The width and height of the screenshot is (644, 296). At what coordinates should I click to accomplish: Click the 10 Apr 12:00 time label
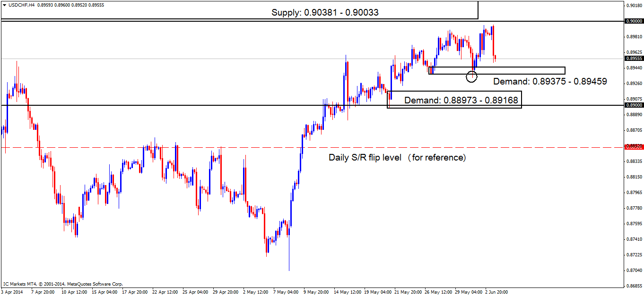[74, 292]
